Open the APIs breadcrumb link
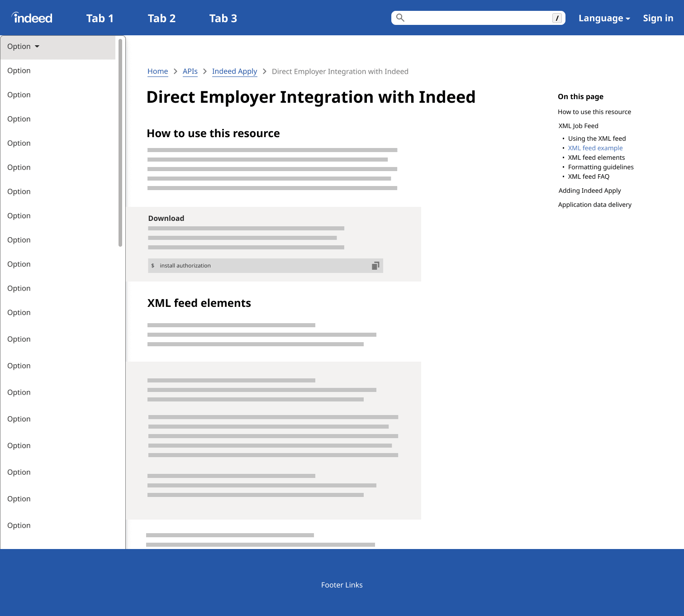The height and width of the screenshot is (616, 684). coord(190,72)
